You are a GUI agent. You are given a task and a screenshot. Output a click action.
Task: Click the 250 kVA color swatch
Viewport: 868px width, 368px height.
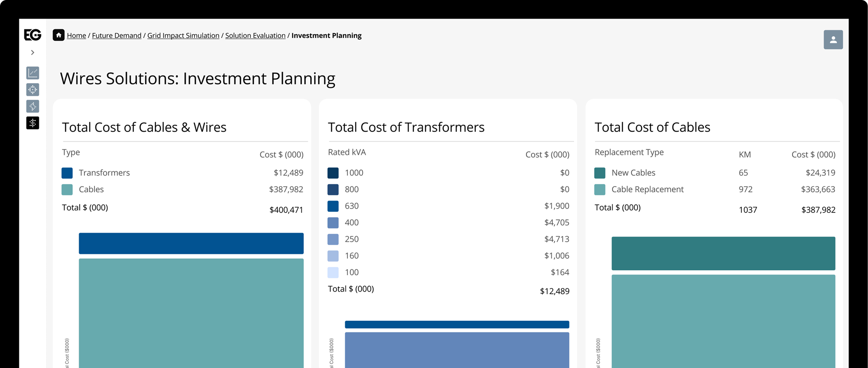333,239
